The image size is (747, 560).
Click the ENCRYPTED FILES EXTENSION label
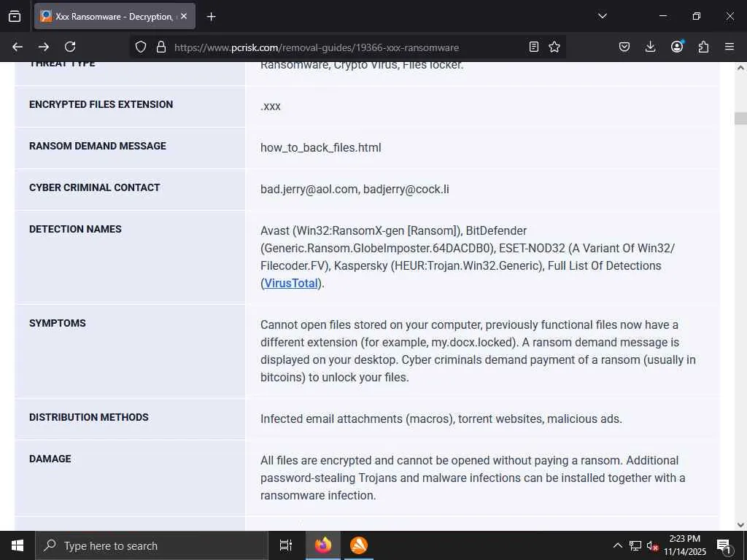pos(101,104)
